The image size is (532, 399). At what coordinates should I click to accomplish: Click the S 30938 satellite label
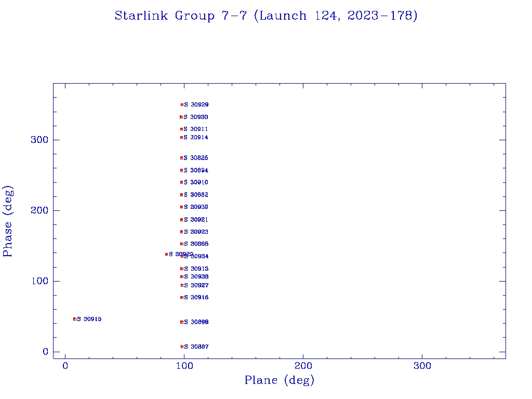tap(196, 277)
